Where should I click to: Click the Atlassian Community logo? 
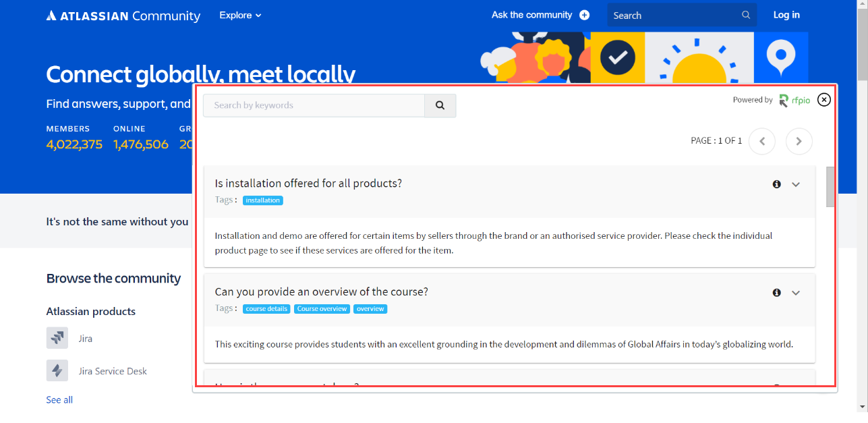click(x=123, y=16)
